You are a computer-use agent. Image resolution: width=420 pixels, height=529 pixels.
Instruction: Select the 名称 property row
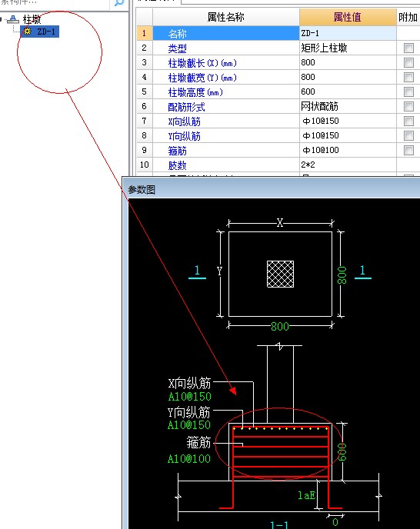[x=226, y=33]
